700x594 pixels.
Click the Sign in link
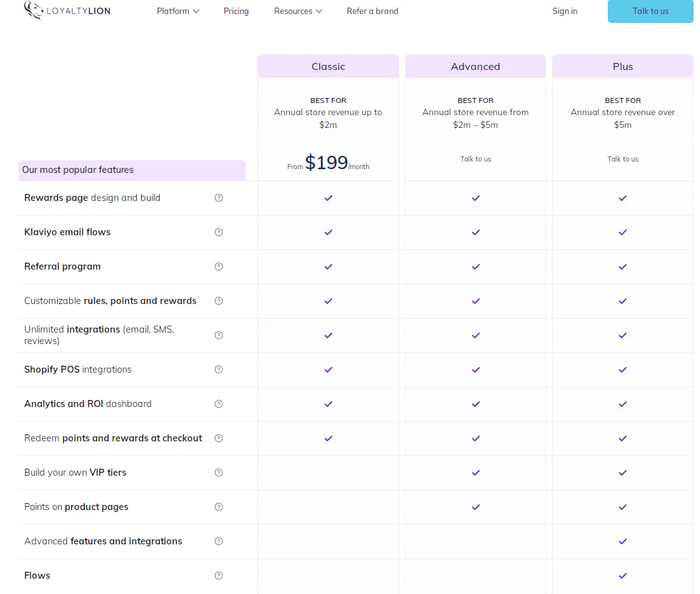click(x=565, y=11)
